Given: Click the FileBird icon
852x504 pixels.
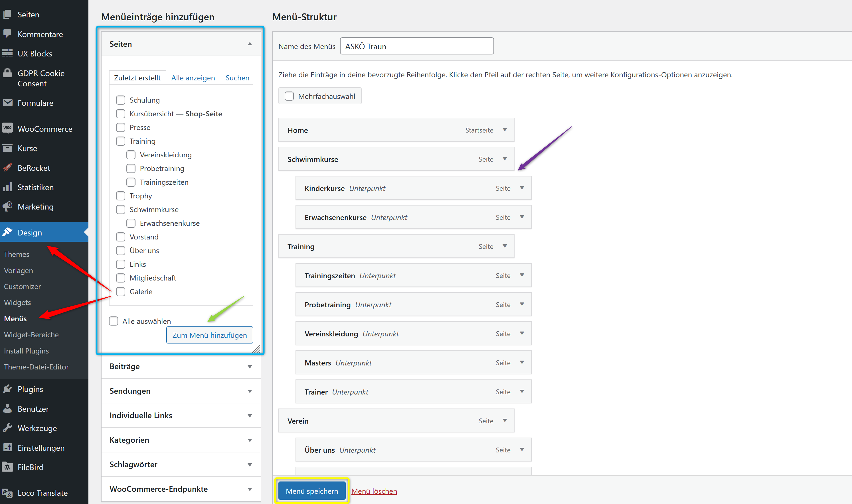Looking at the screenshot, I should 7,467.
